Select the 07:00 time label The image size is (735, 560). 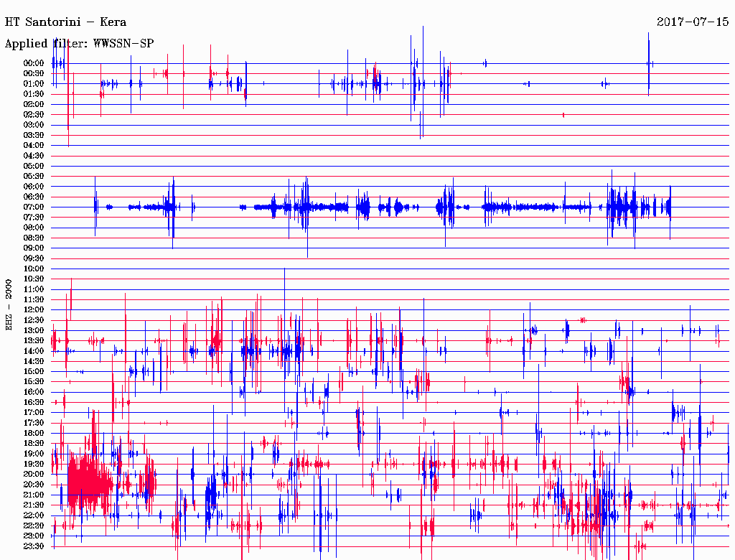click(34, 207)
